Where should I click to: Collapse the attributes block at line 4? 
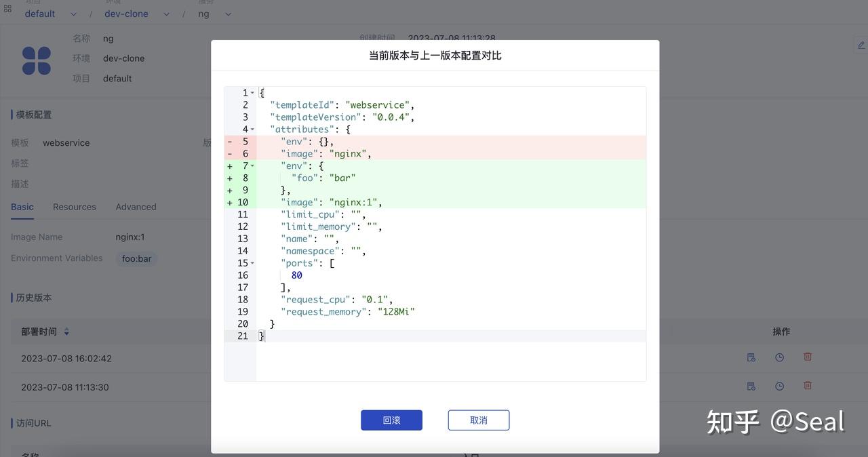[x=252, y=129]
